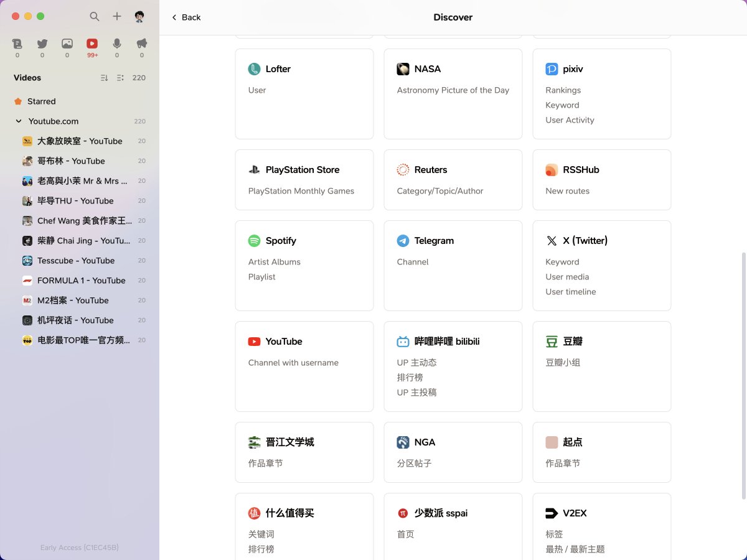
Task: Open 电影最TOP唯一官方频道 feed
Action: (x=80, y=340)
